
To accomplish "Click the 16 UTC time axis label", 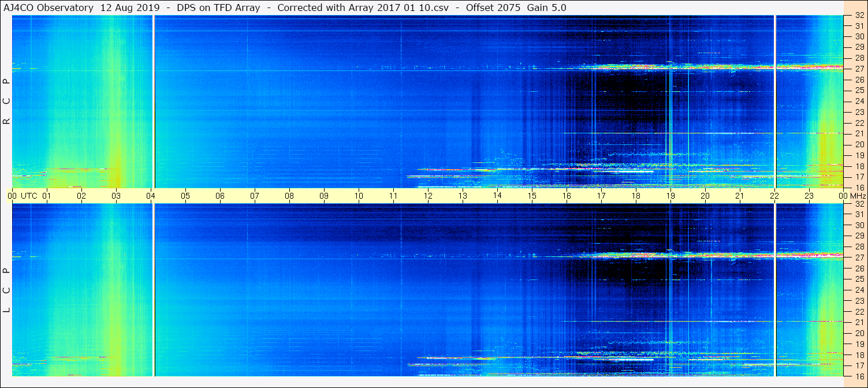I will [x=567, y=196].
